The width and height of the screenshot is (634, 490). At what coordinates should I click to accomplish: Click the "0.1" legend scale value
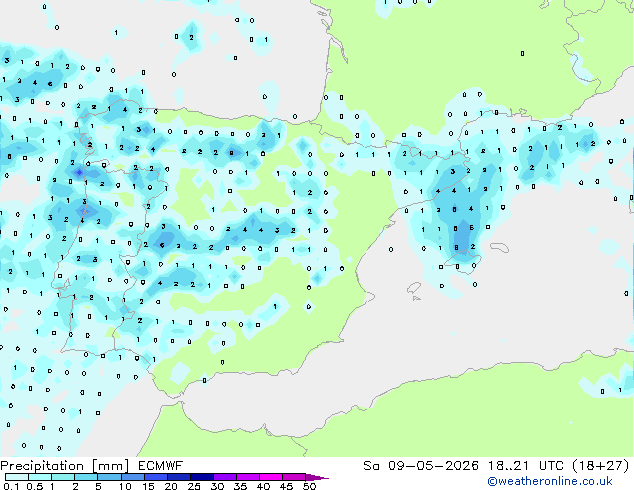pos(11,486)
